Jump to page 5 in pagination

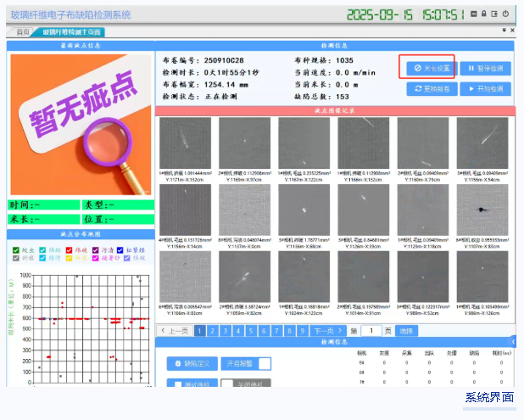click(x=252, y=331)
